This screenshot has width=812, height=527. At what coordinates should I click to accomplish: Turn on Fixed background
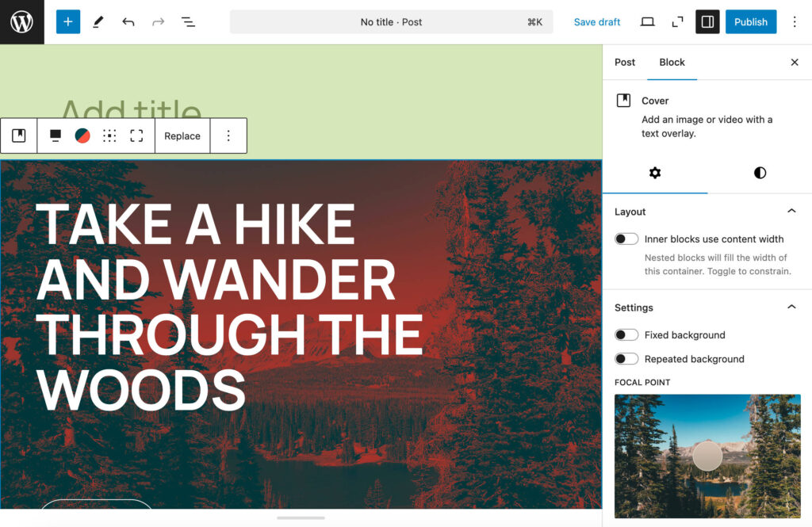(x=626, y=334)
